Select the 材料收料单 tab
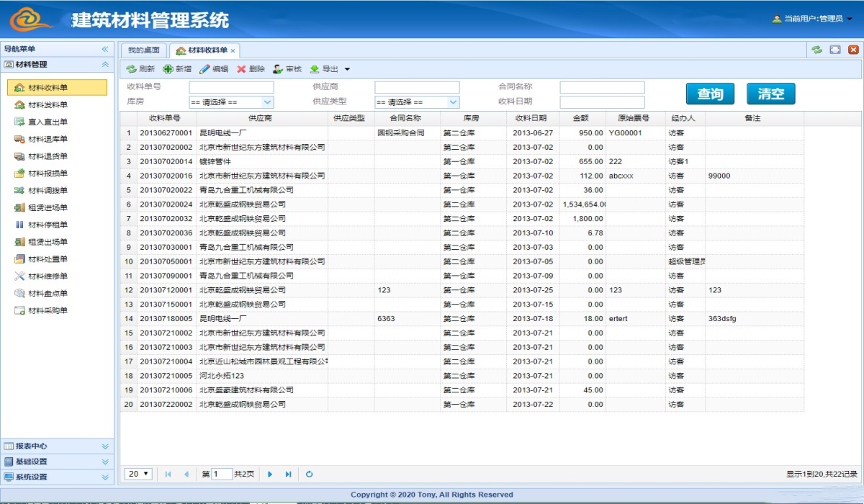The width and height of the screenshot is (864, 504). (206, 50)
